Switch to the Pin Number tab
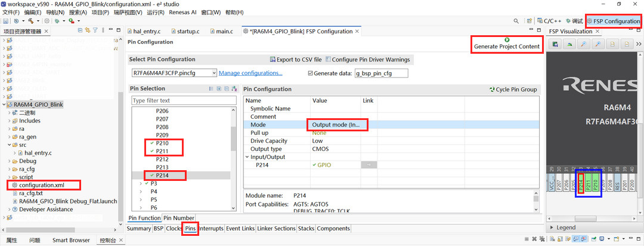This screenshot has width=644, height=246. 179,218
